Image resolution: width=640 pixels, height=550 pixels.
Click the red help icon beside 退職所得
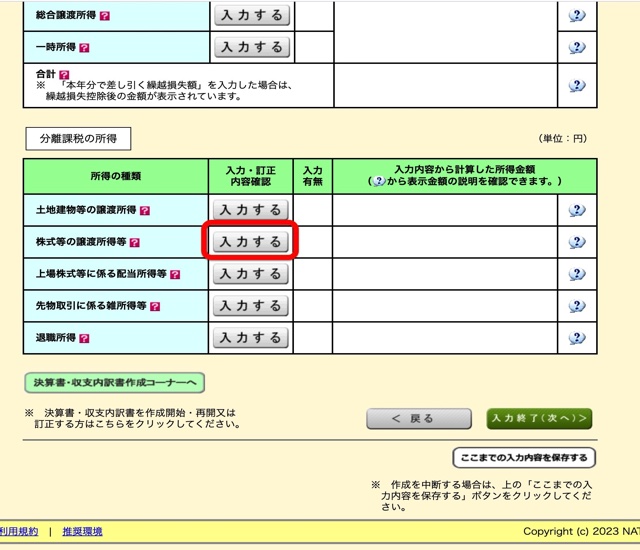coord(84,338)
